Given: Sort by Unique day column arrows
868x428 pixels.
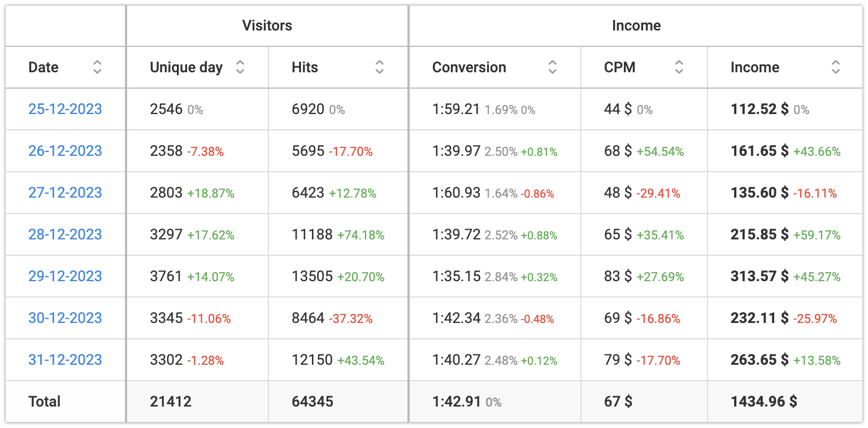Looking at the screenshot, I should pos(240,67).
